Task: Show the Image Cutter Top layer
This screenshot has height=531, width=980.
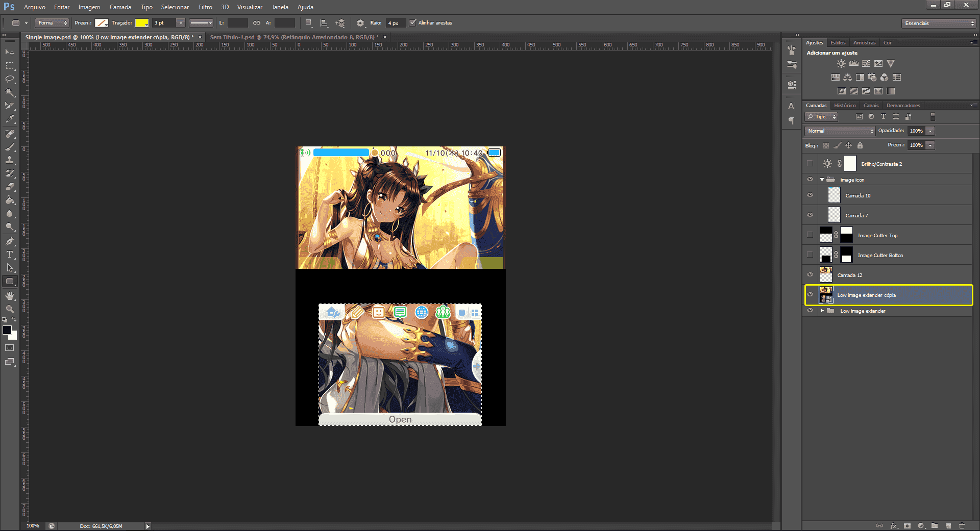Action: 810,235
